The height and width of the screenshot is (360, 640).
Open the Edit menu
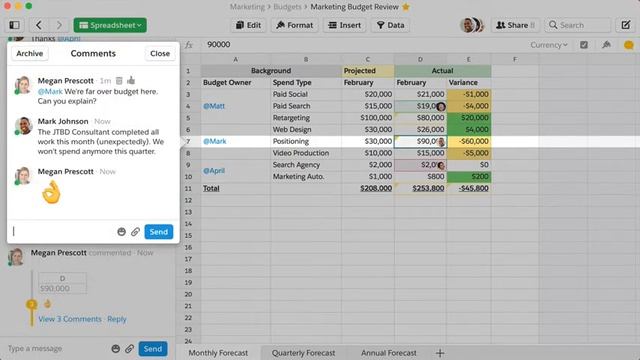[x=249, y=25]
